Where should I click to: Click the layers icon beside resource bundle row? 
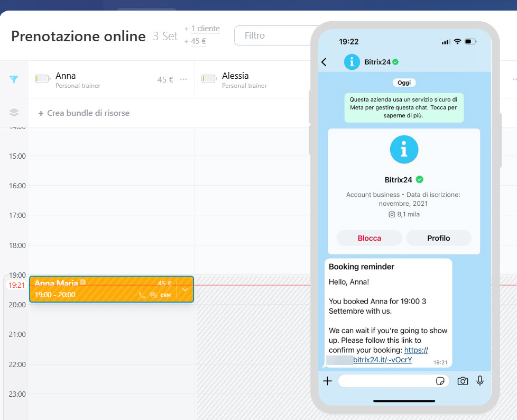click(14, 113)
